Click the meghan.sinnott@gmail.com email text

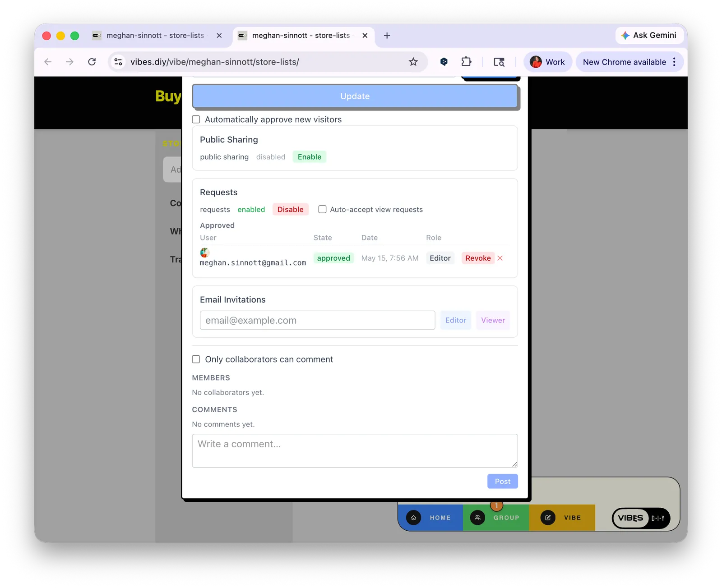tap(253, 263)
